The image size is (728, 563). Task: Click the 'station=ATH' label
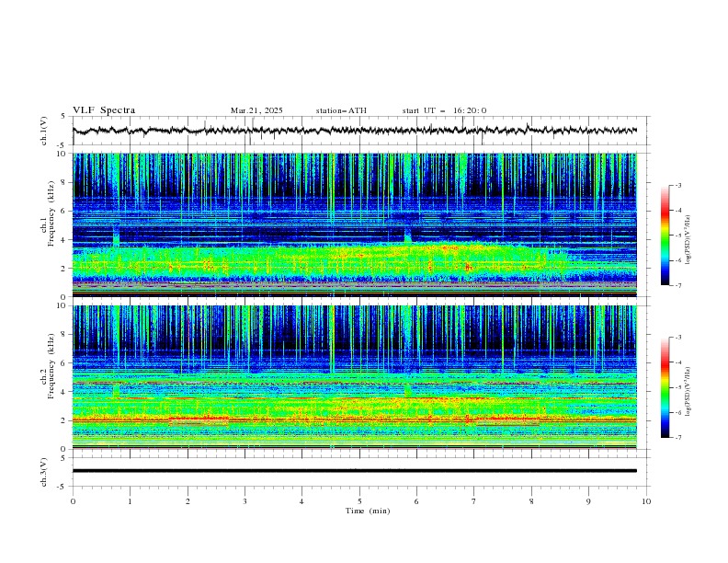tap(341, 110)
